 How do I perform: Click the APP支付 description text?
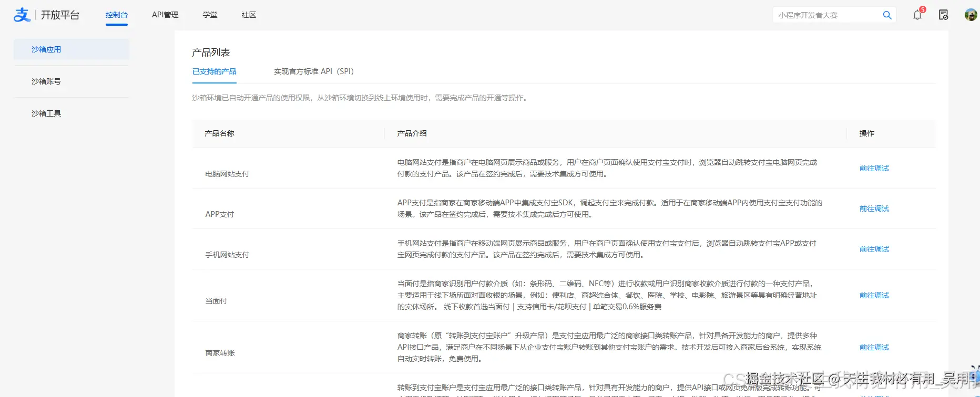tap(609, 208)
